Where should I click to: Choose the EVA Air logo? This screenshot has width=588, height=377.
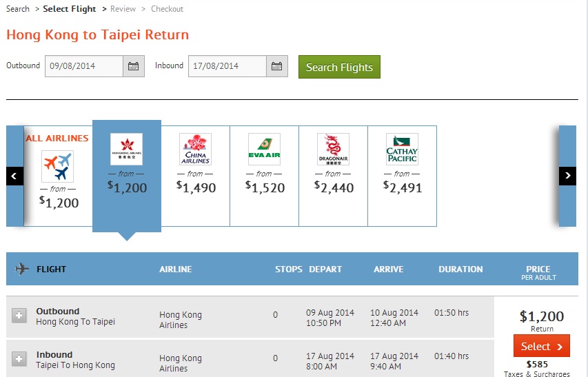[264, 149]
